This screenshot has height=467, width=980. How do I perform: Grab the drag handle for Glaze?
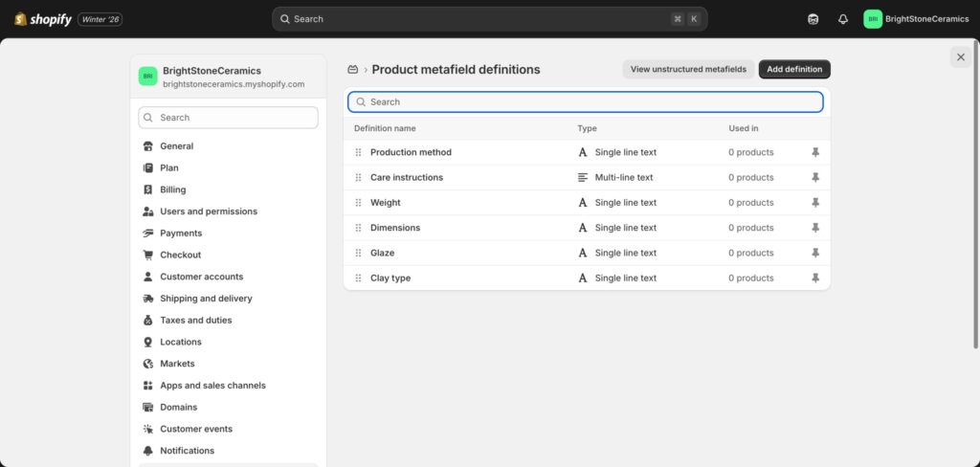(358, 253)
